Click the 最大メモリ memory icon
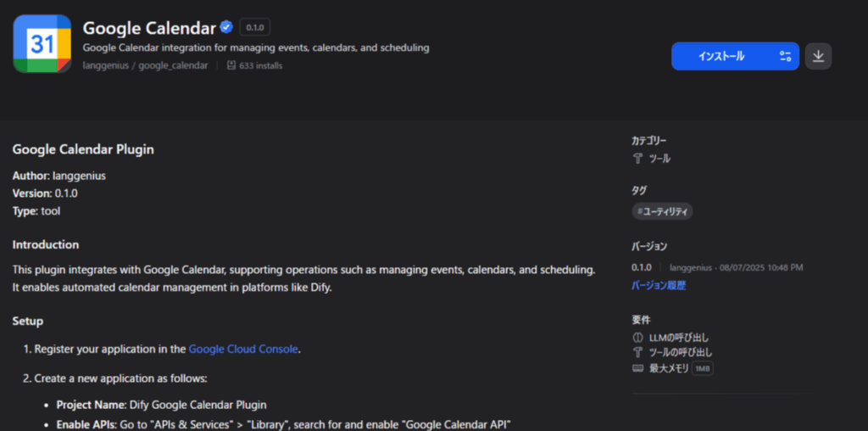 (638, 368)
